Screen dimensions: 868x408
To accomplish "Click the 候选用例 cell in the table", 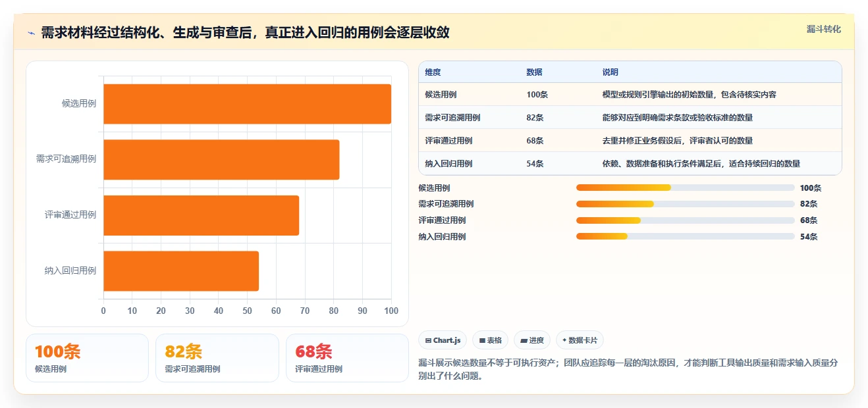I will [x=441, y=95].
